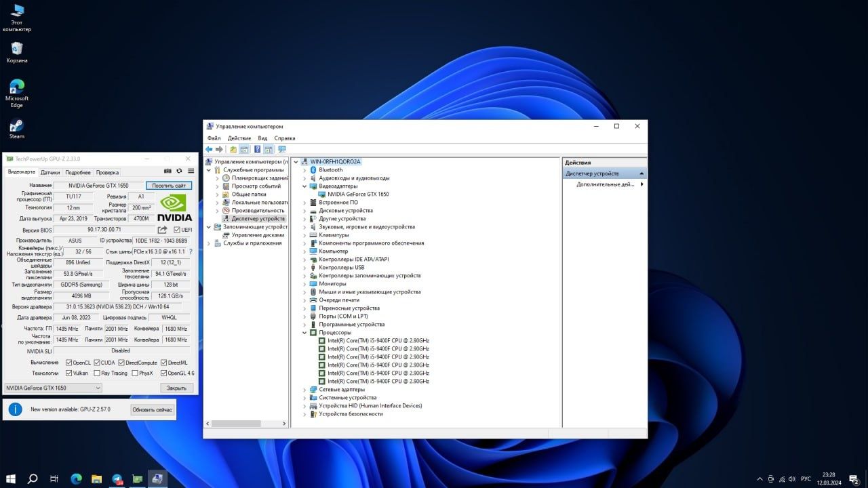The height and width of the screenshot is (488, 868).
Task: Click the Task View taskbar icon
Action: (54, 479)
